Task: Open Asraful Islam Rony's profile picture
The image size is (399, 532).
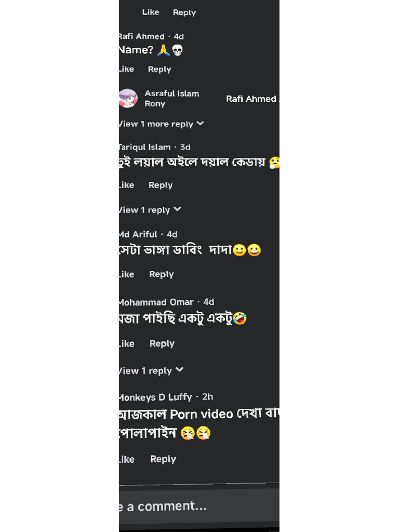Action: click(x=128, y=98)
